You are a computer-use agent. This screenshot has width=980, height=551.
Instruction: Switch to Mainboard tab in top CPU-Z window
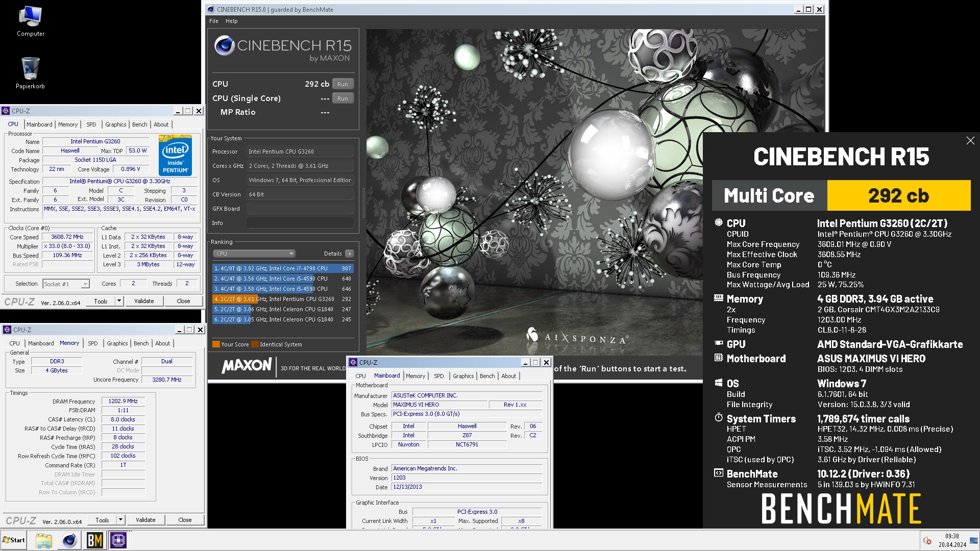[x=39, y=124]
